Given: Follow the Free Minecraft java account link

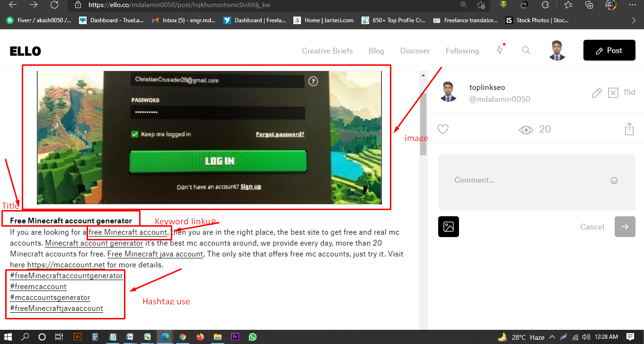Looking at the screenshot, I should pyautogui.click(x=155, y=254).
